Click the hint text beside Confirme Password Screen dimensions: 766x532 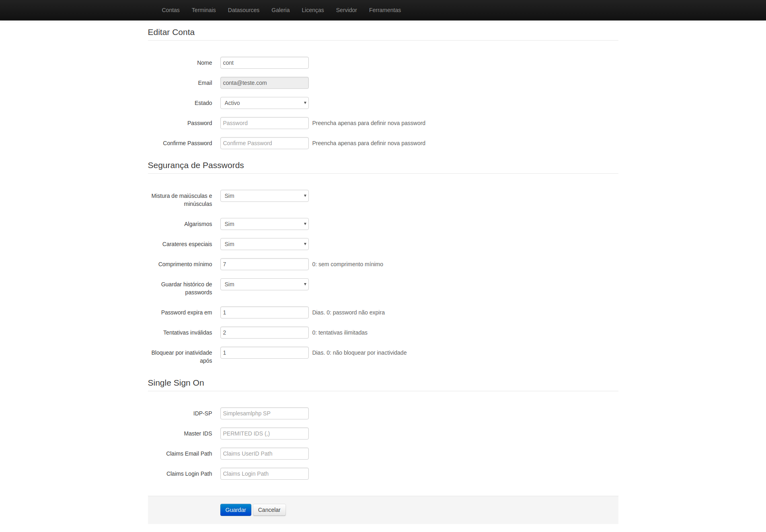point(369,143)
